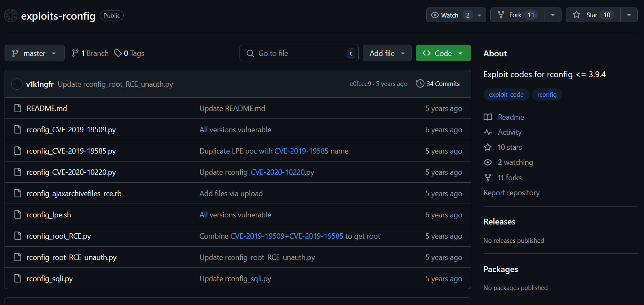The image size is (644, 305).
Task: Open the Packages heading link
Action: (x=501, y=269)
